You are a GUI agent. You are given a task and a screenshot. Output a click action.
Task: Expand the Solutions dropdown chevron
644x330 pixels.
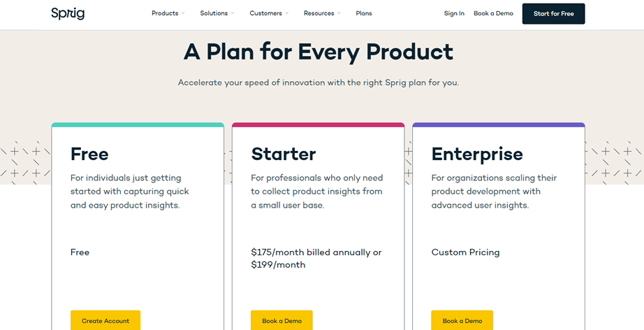point(233,13)
